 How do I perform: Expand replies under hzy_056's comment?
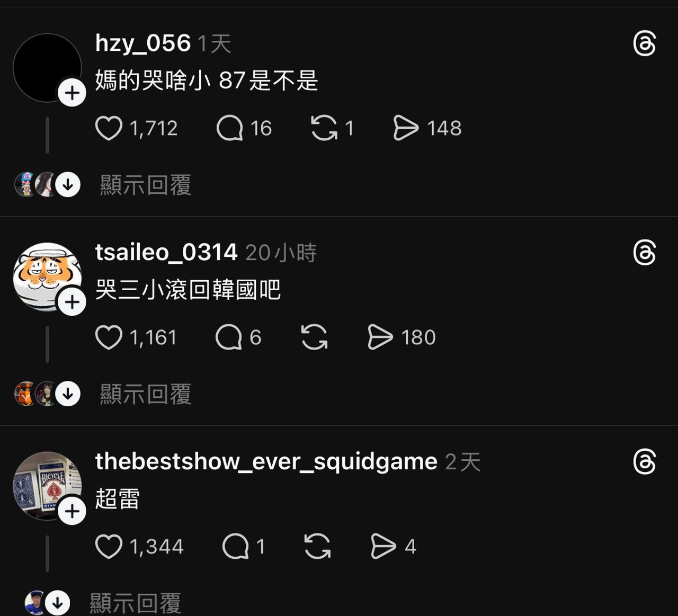(145, 185)
